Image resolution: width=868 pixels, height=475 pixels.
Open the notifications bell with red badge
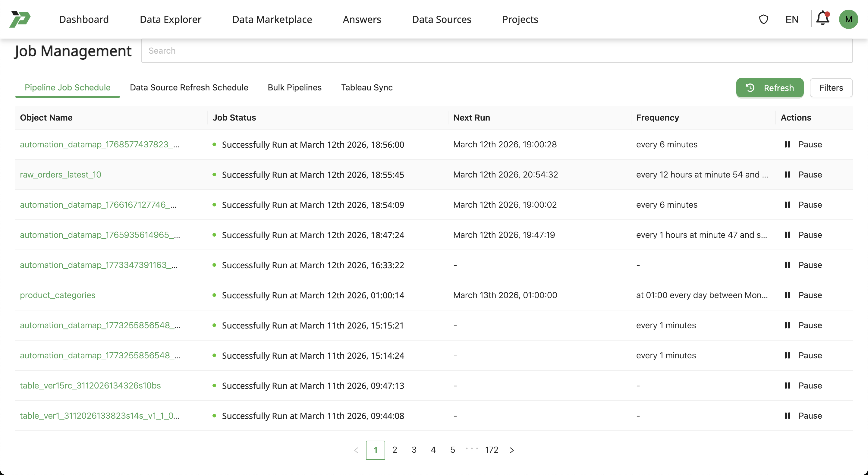pos(822,19)
